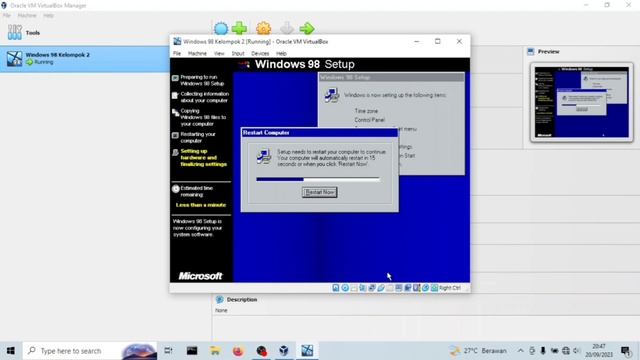Open the Windows Start menu
The image size is (640, 360).
coord(11,351)
